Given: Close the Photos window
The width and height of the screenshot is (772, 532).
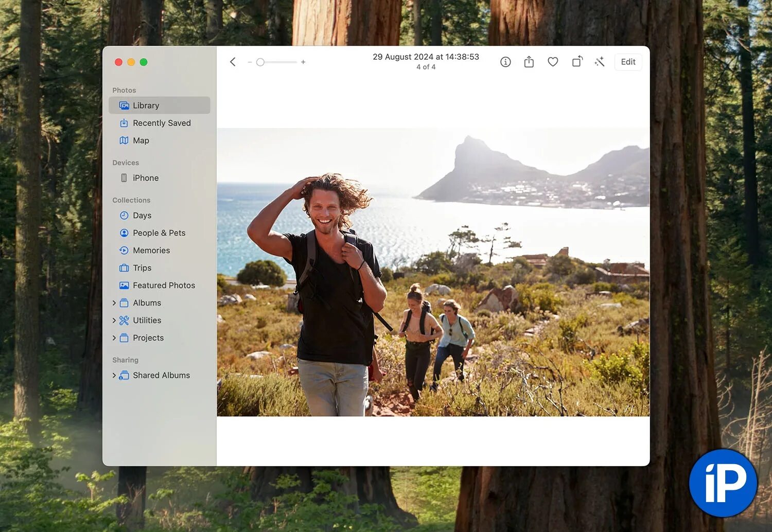Looking at the screenshot, I should (x=118, y=62).
